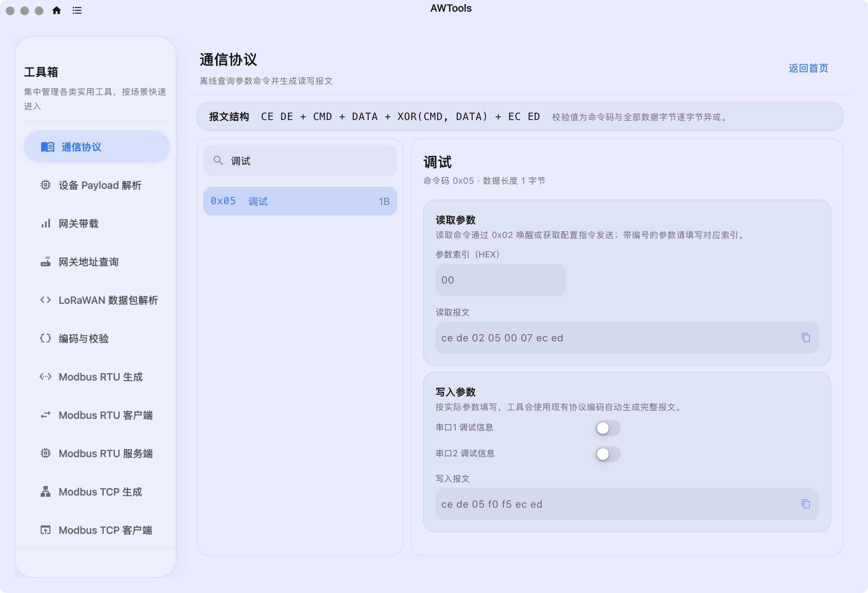The height and width of the screenshot is (593, 868).
Task: Click the 命令码 0x05 · 数据长度 1 字节 subtitle
Action: point(484,181)
